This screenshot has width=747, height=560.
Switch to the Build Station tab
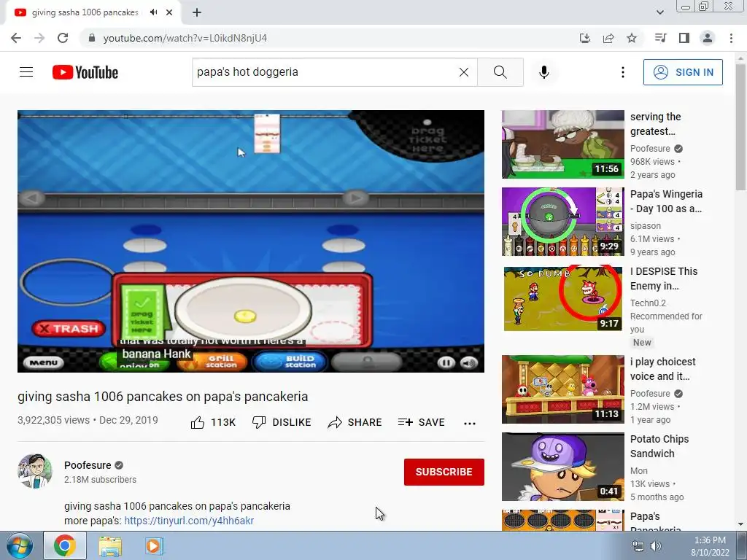coord(290,362)
